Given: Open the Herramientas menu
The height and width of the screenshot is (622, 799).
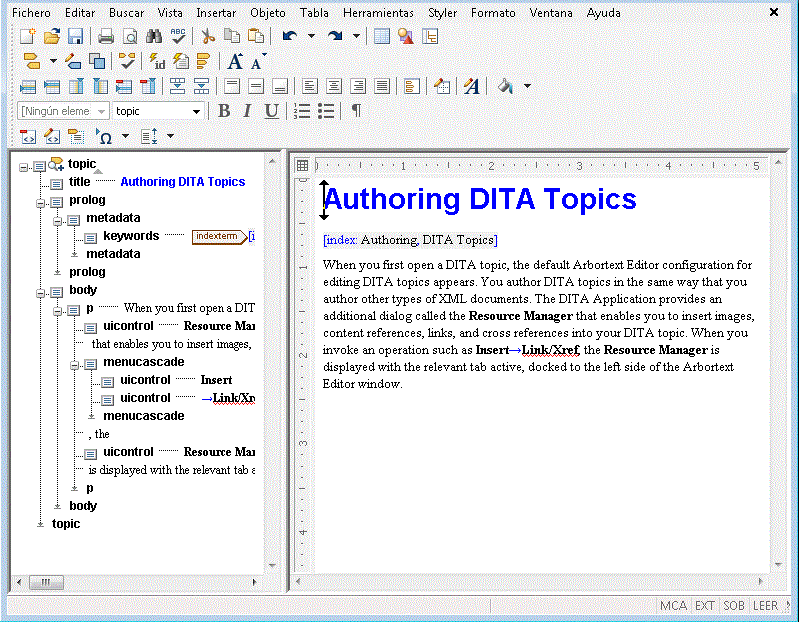Looking at the screenshot, I should (378, 13).
